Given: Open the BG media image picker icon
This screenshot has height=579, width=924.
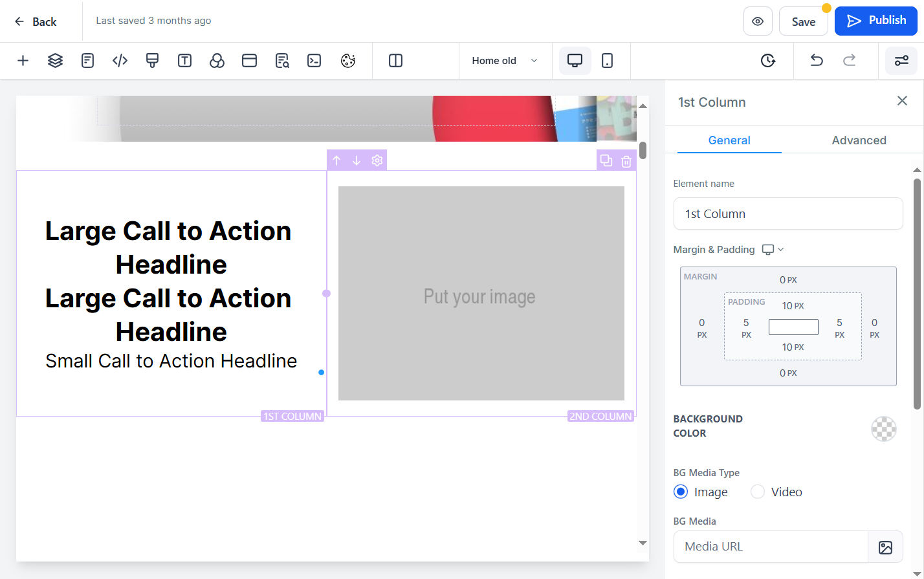Looking at the screenshot, I should point(886,547).
